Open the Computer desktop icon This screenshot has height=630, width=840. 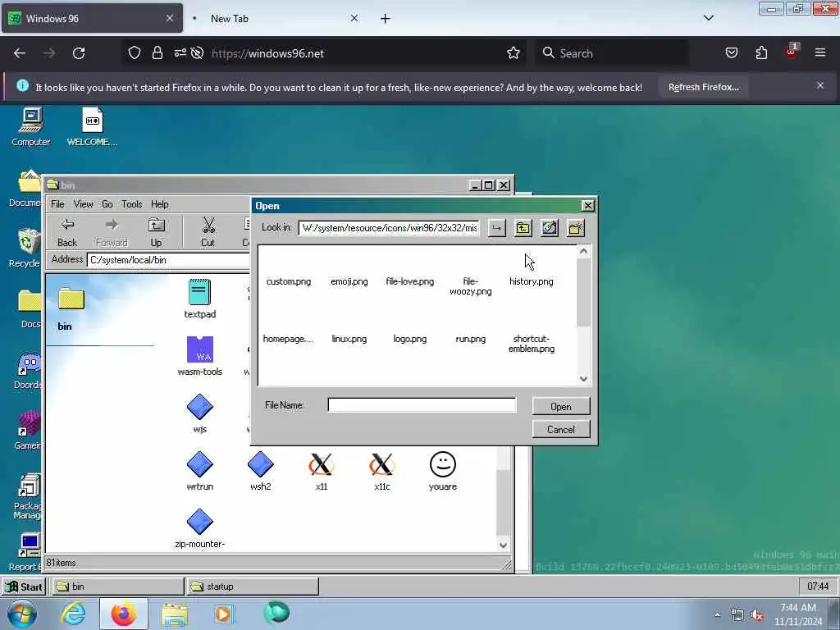point(31,127)
